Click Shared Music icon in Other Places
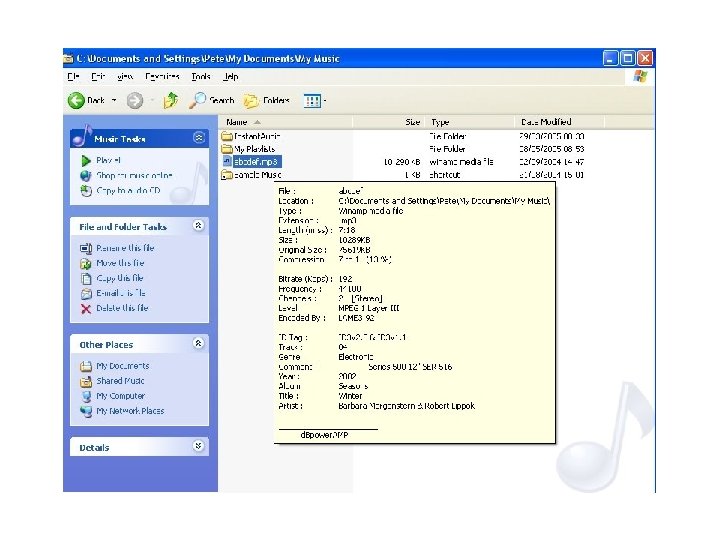This screenshot has height=540, width=720. click(x=86, y=381)
